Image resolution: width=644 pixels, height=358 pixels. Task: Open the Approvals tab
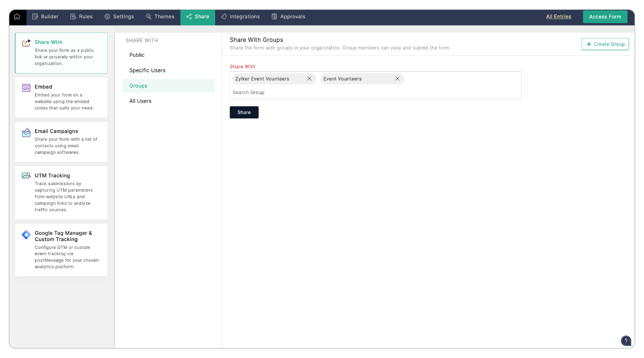[x=288, y=17]
